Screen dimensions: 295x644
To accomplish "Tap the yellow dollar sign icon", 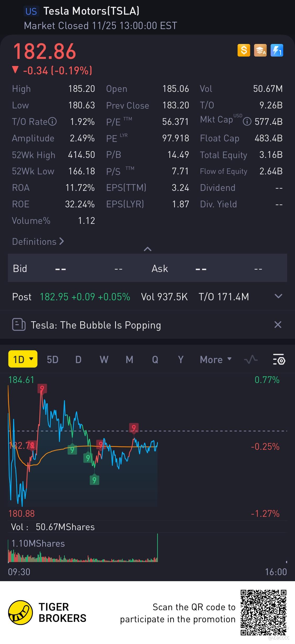I will 244,50.
